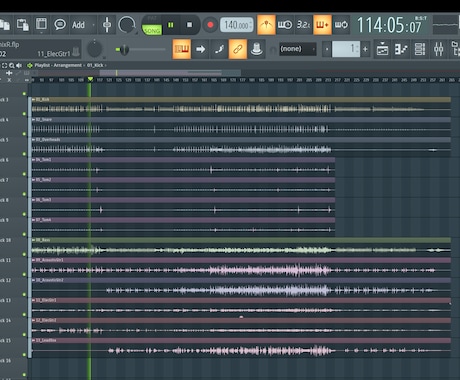Viewport: 460px width, 380px height.
Task: Click the 01_Kick breadcrumb in playlist title
Action: click(95, 65)
